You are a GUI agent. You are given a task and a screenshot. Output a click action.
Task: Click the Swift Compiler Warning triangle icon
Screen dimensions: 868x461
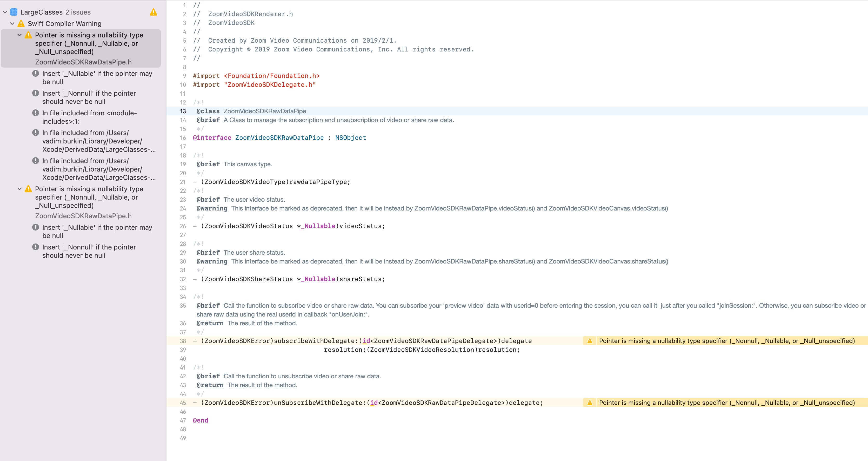pos(21,24)
